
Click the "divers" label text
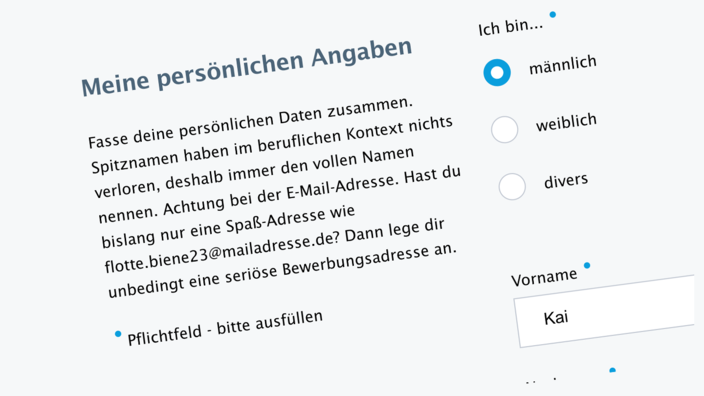point(566,181)
